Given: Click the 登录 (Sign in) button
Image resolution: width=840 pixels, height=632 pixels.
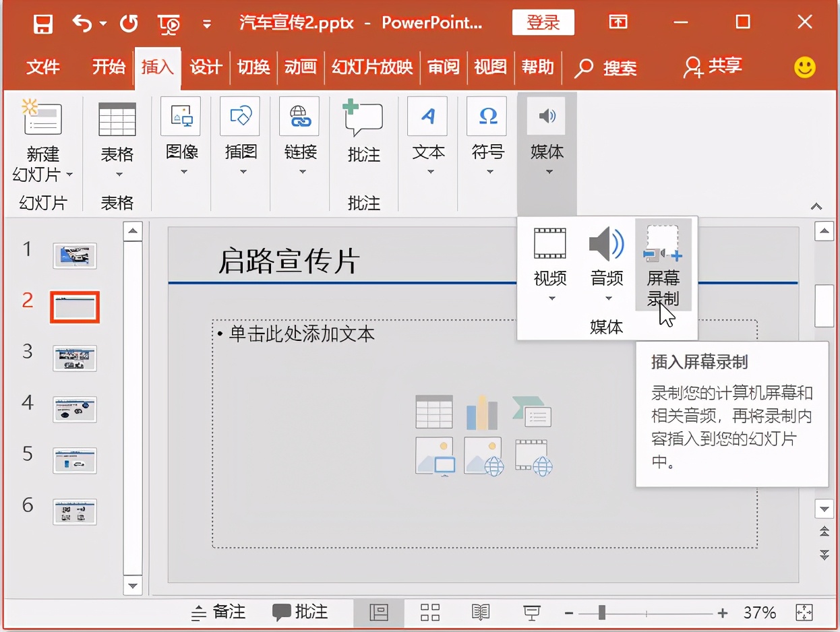Looking at the screenshot, I should 543,22.
